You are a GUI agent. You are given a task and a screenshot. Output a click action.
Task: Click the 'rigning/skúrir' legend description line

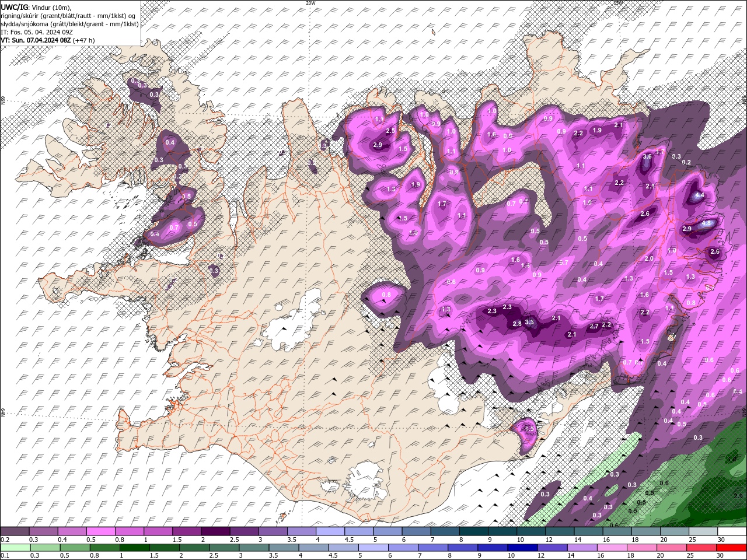[x=68, y=15]
